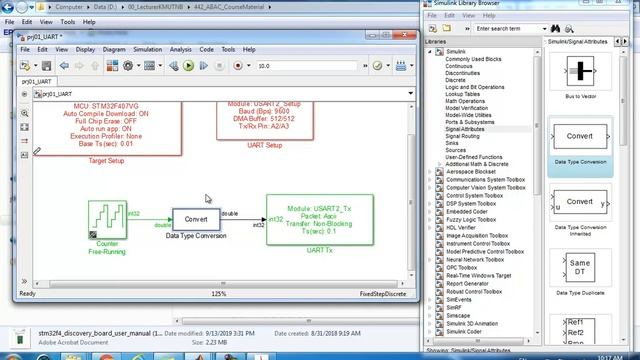This screenshot has width=640, height=360.
Task: Select the Target Setup block
Action: [x=107, y=129]
